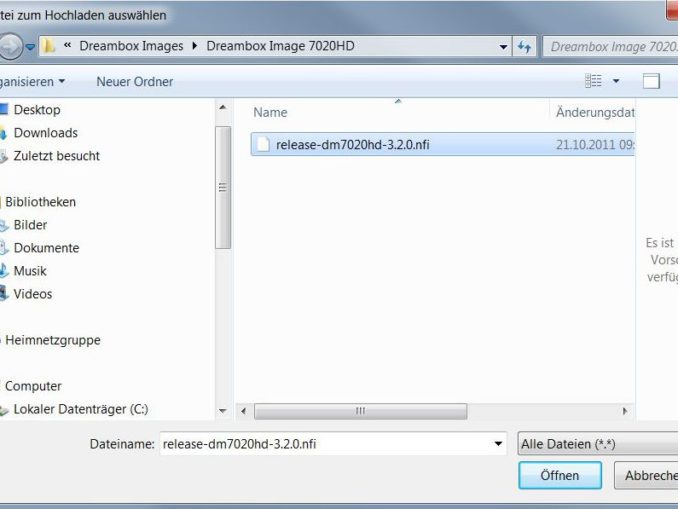Select Computer in the navigation pane
678x509 pixels.
pyautogui.click(x=33, y=386)
